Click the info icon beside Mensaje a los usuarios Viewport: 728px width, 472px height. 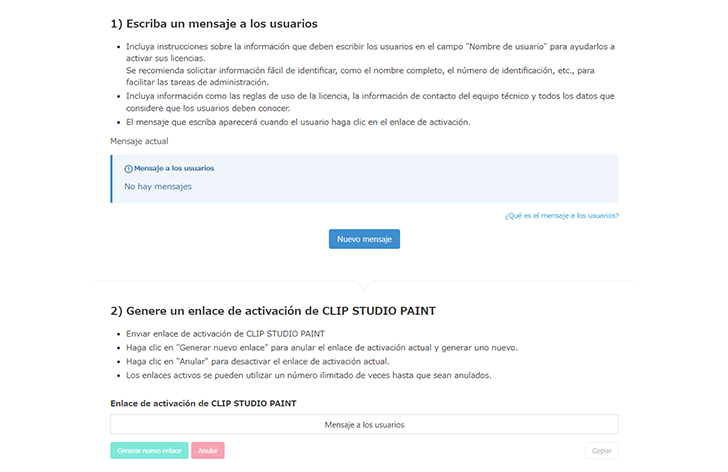[x=128, y=169]
